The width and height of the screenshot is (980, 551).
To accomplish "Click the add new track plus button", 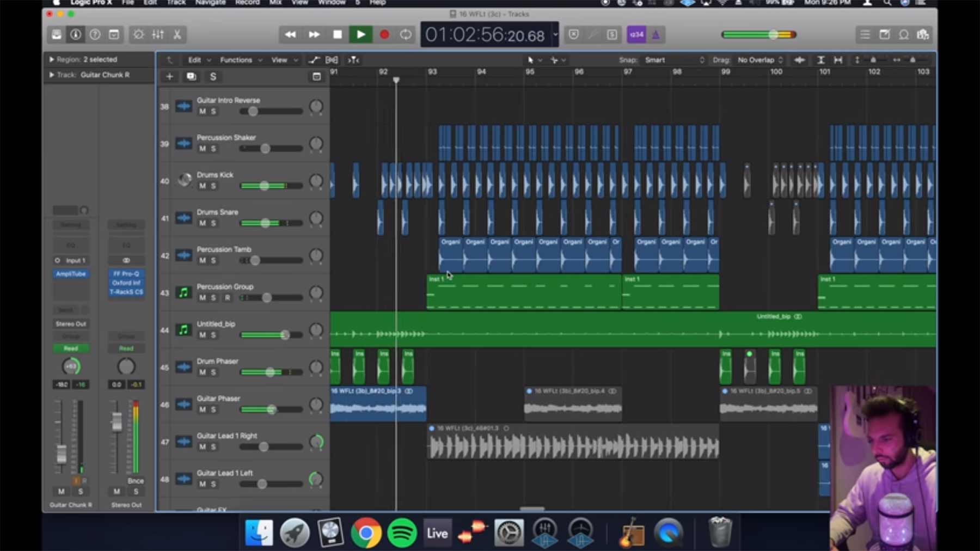I will [169, 77].
